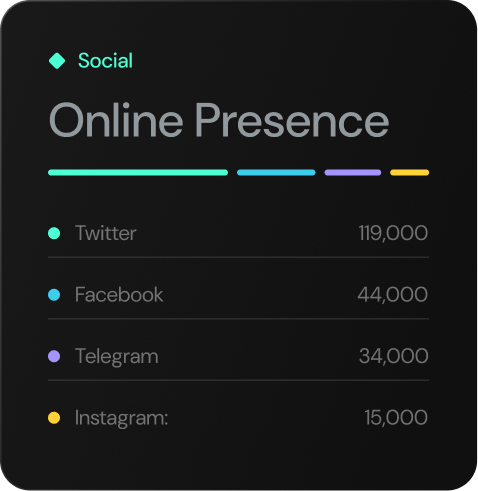
Task: Click the 119,000 Twitter follower count
Action: pyautogui.click(x=393, y=233)
